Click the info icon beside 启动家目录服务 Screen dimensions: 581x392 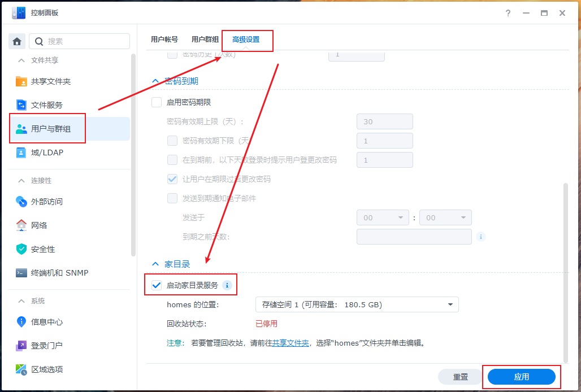tap(227, 285)
